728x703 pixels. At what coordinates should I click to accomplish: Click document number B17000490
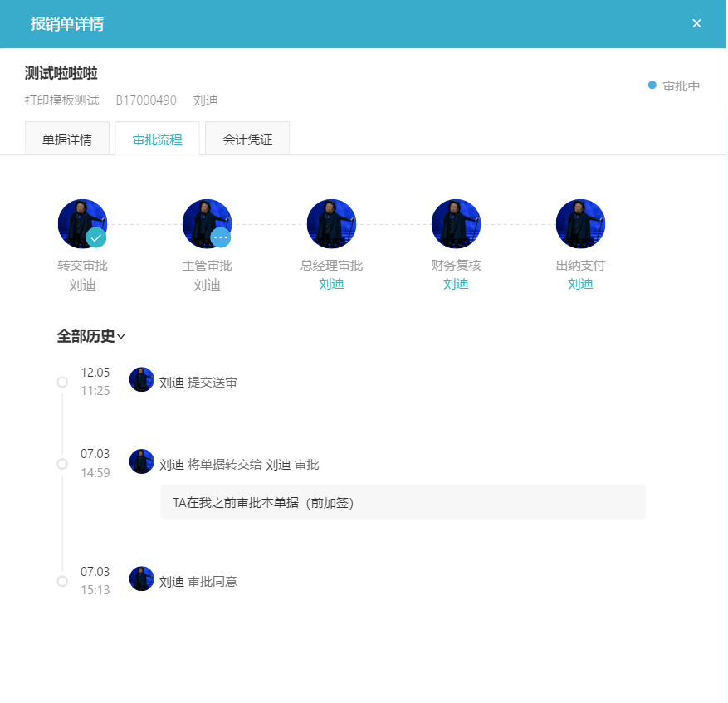click(x=146, y=100)
